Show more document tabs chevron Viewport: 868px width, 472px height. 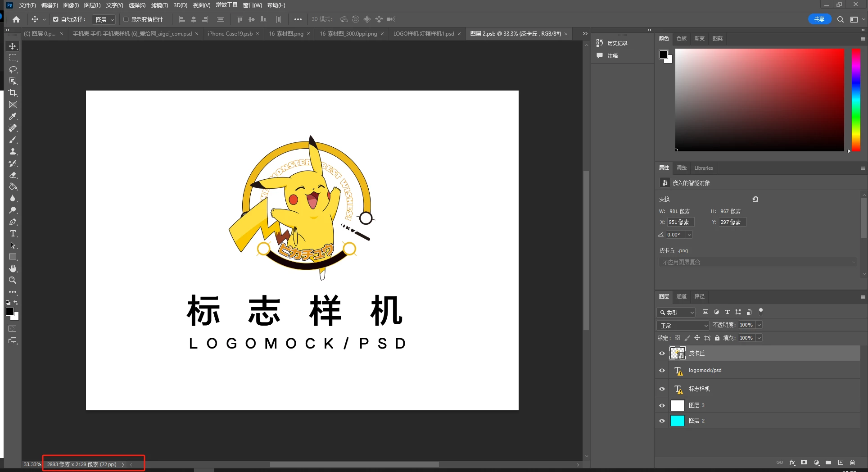(x=585, y=34)
